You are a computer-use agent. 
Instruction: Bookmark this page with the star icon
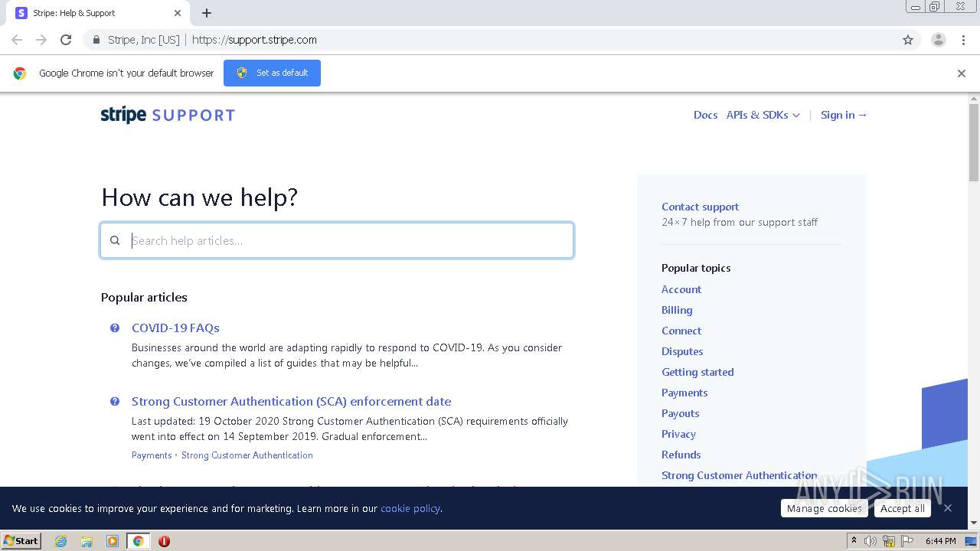(908, 40)
